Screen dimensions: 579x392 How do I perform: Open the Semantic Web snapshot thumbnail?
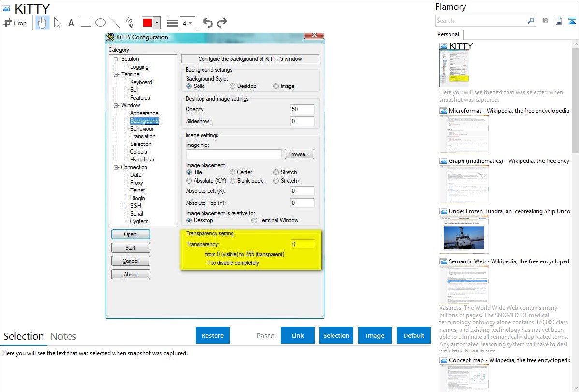[x=464, y=285]
